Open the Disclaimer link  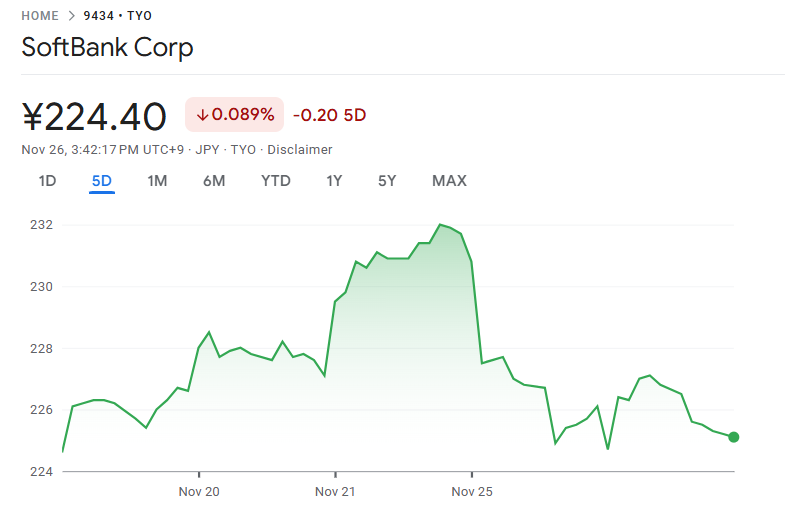(x=300, y=149)
